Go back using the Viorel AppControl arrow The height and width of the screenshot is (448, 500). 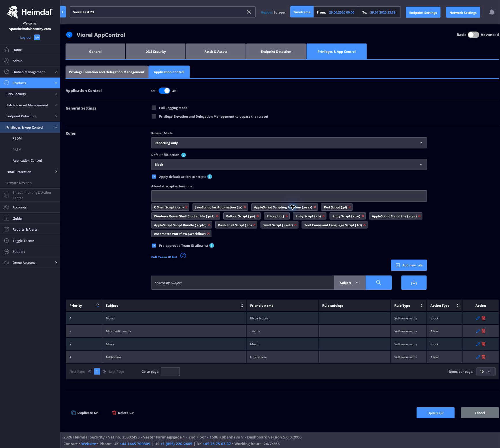69,35
